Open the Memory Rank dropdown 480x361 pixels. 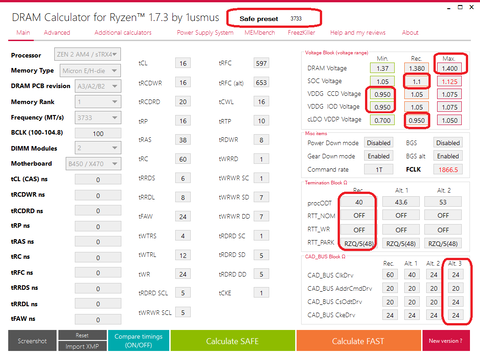(x=98, y=102)
